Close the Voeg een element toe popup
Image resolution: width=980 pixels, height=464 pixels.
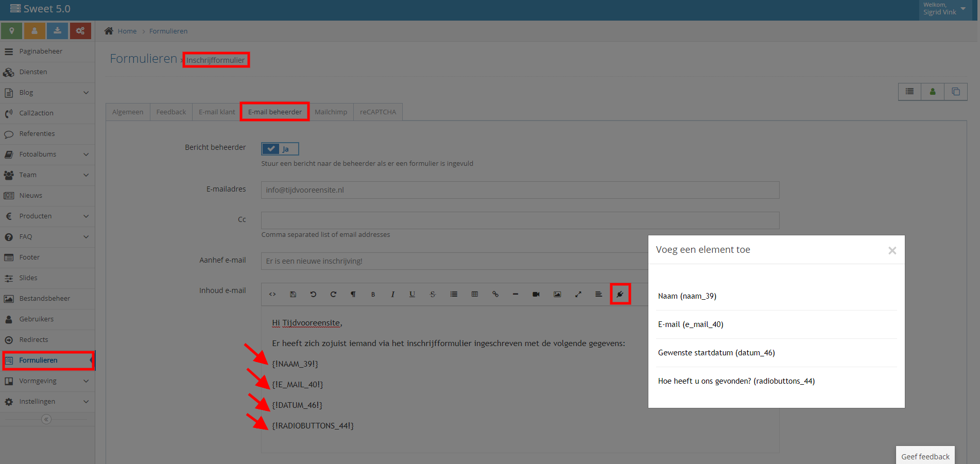coord(892,250)
